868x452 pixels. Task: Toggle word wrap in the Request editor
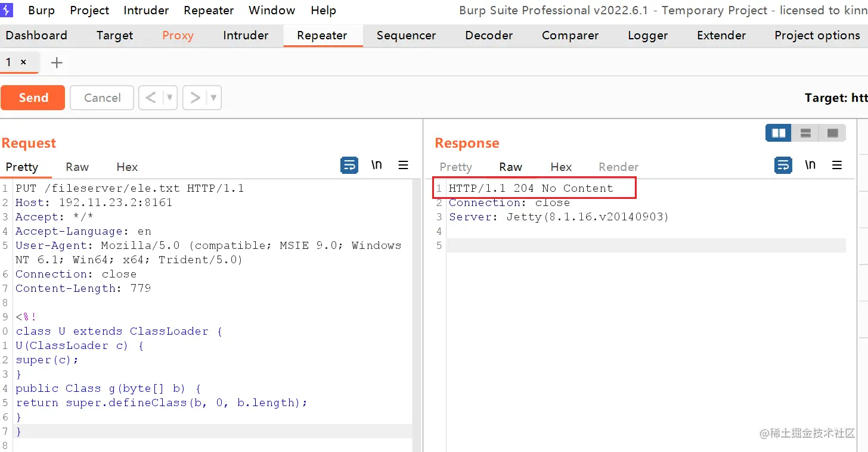pos(349,166)
